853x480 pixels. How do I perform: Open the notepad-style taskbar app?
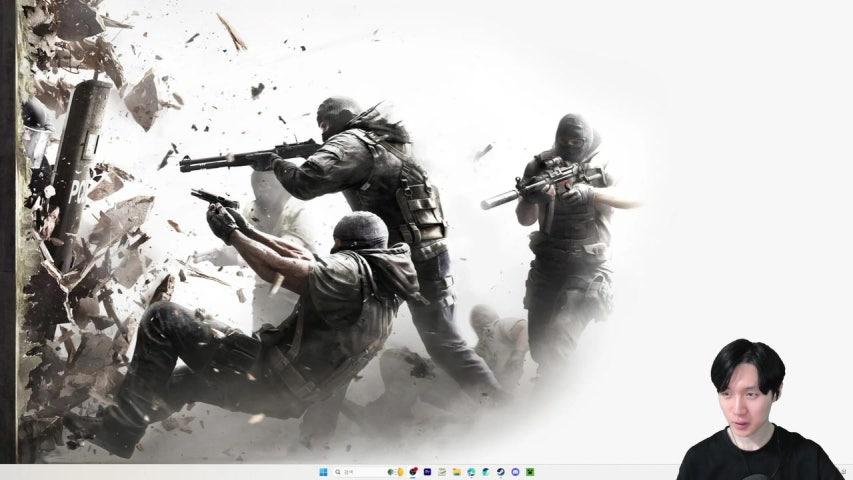[442, 472]
